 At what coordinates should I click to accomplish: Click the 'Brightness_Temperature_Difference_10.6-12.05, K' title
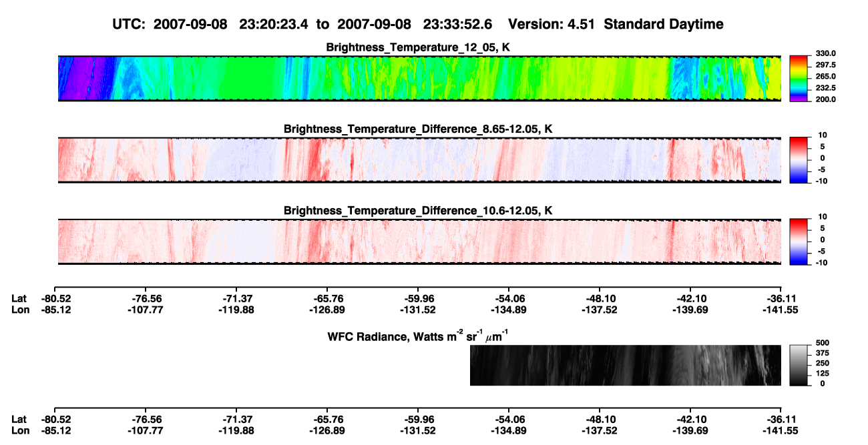(419, 210)
